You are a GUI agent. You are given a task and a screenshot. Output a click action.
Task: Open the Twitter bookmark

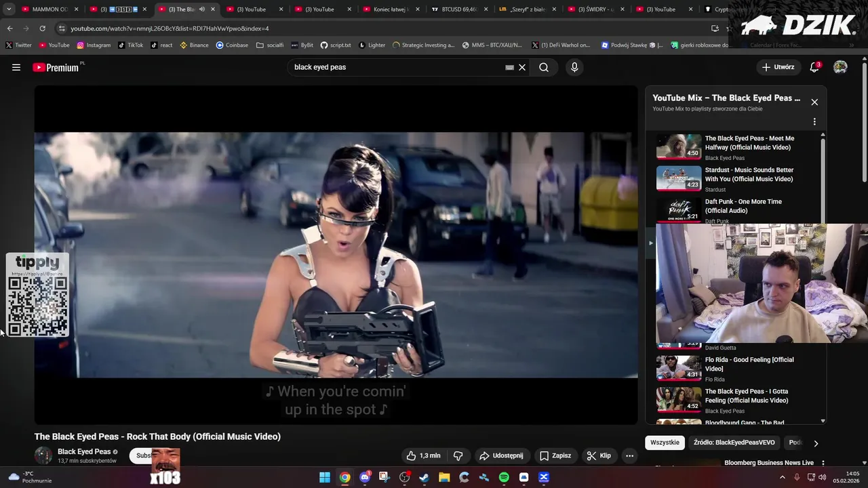(x=19, y=45)
